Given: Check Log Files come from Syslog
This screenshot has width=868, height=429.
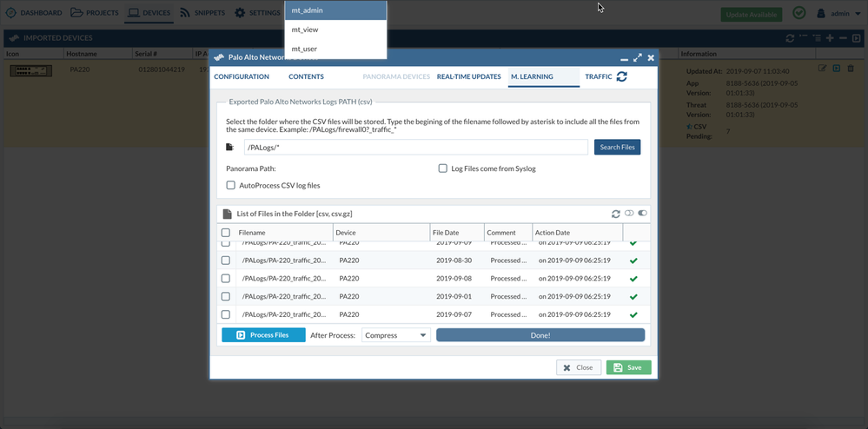Looking at the screenshot, I should [443, 168].
